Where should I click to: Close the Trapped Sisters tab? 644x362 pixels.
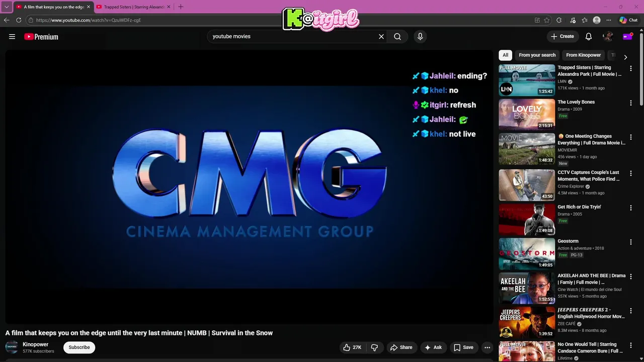pos(169,7)
